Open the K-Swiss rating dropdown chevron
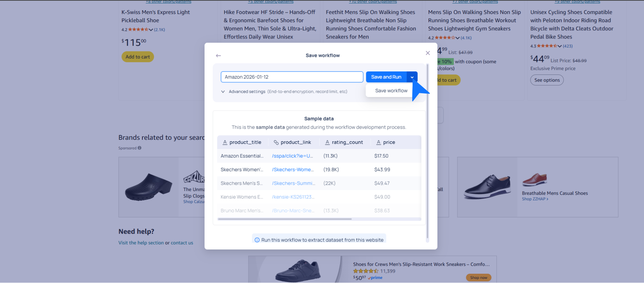 [151, 30]
